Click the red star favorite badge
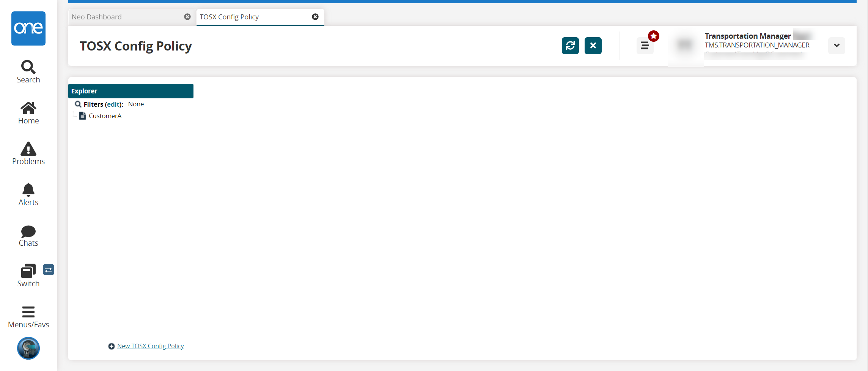Screen dimensions: 868x371 pos(654,36)
